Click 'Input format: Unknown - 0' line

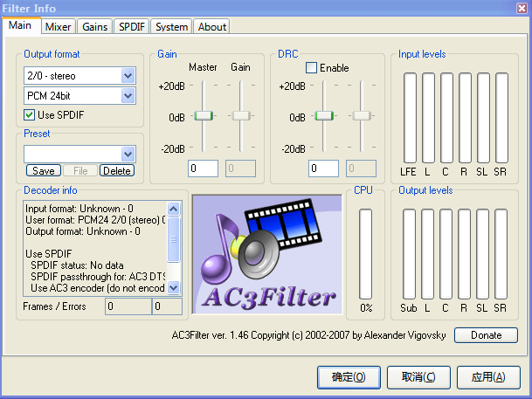coord(79,208)
